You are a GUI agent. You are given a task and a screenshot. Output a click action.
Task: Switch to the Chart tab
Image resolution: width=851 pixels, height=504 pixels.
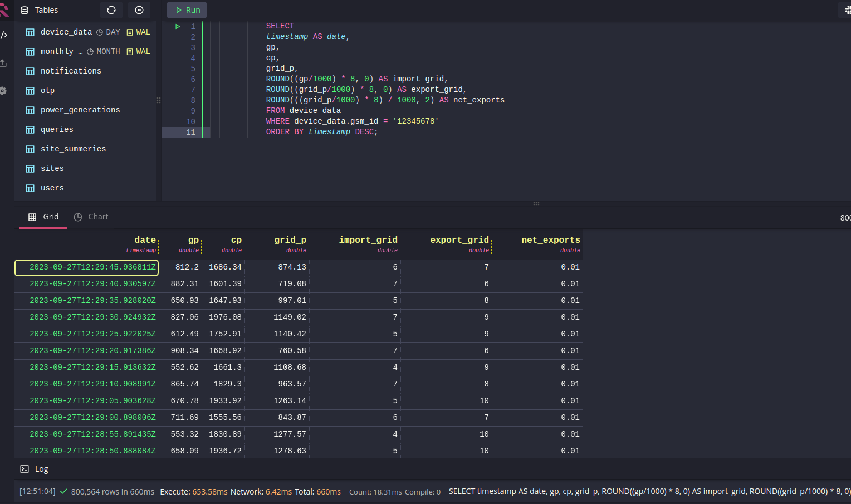click(91, 217)
